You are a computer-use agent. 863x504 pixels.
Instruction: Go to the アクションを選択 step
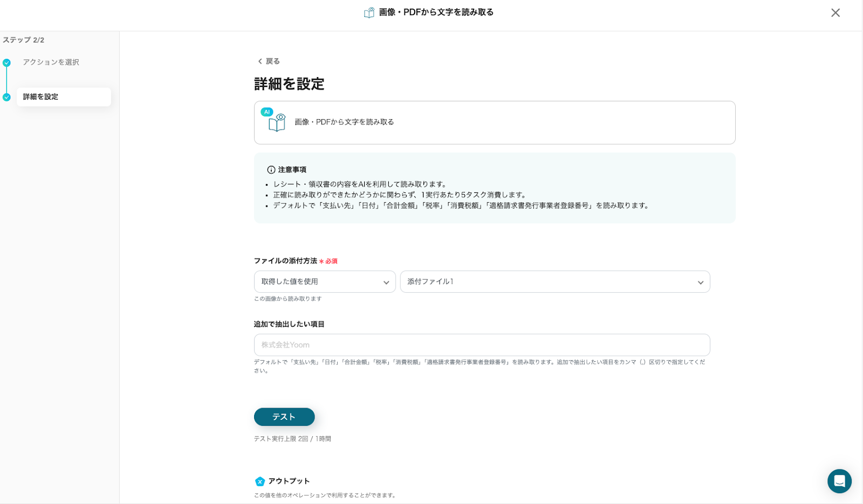(x=51, y=63)
